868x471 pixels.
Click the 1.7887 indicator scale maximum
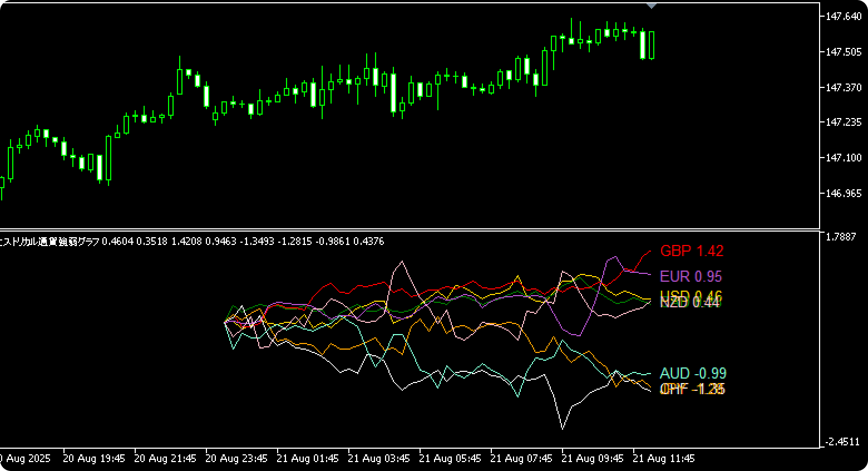[841, 237]
